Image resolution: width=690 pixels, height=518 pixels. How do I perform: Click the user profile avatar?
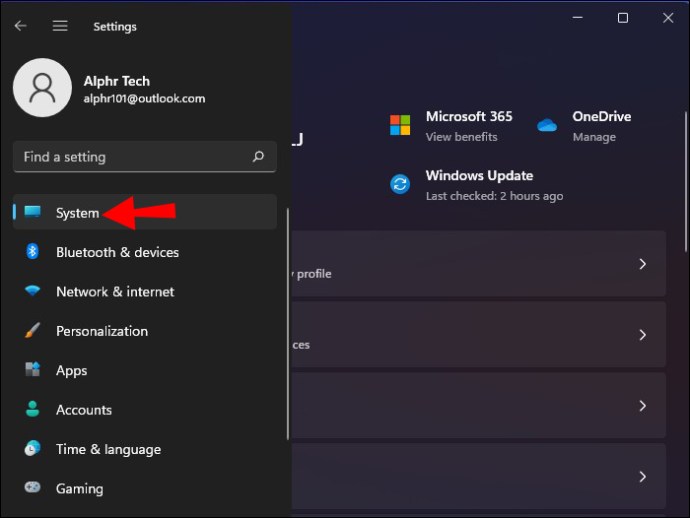click(x=42, y=88)
